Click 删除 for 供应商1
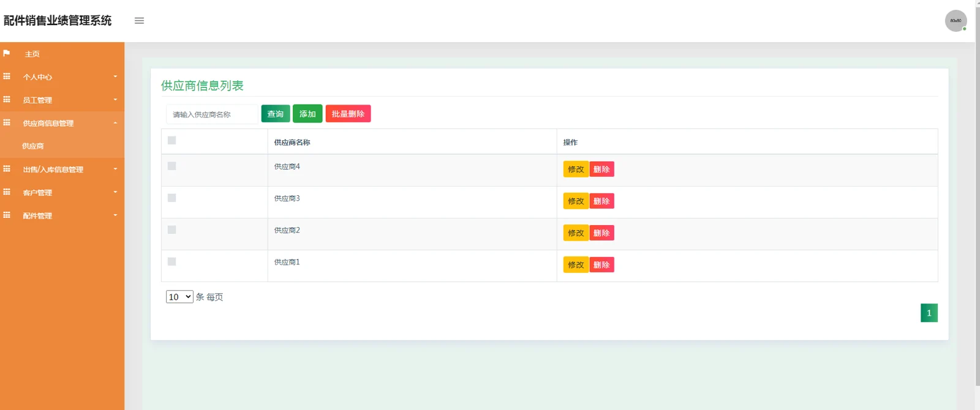 [x=601, y=265]
